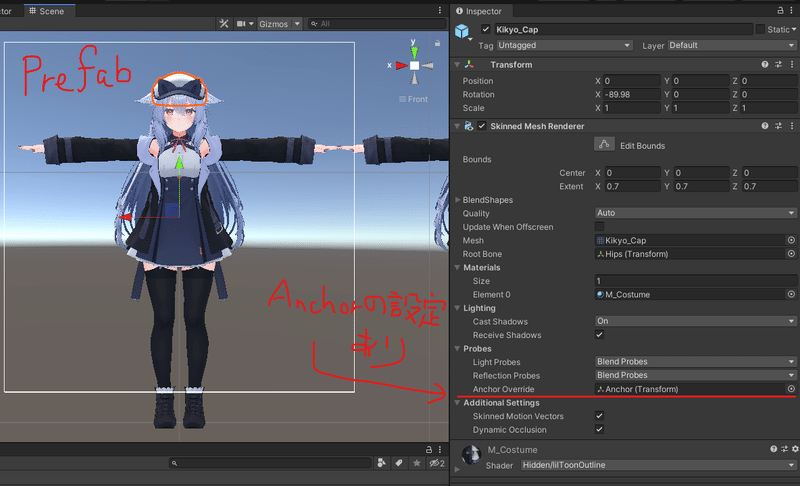The image size is (800, 486).
Task: Open Cast Shadows dropdown
Action: click(696, 321)
